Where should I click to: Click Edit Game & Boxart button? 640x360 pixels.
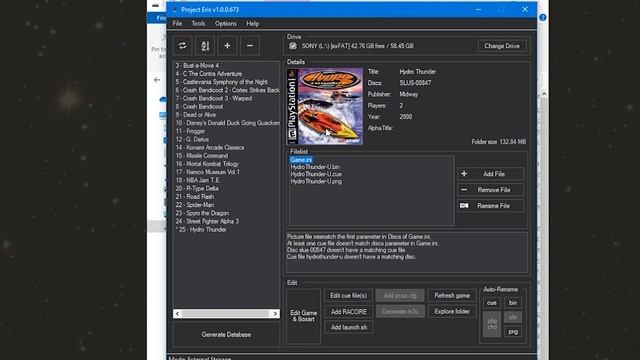coord(303,316)
